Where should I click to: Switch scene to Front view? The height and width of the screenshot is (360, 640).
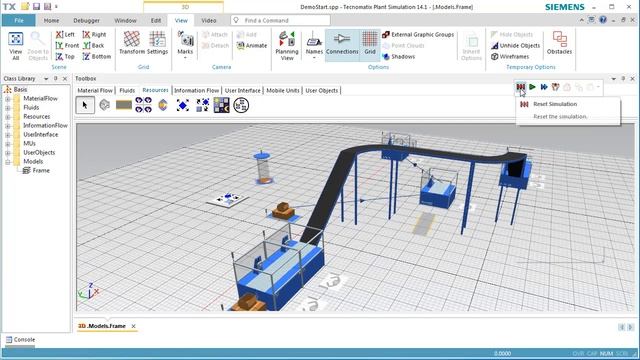pyautogui.click(x=67, y=46)
